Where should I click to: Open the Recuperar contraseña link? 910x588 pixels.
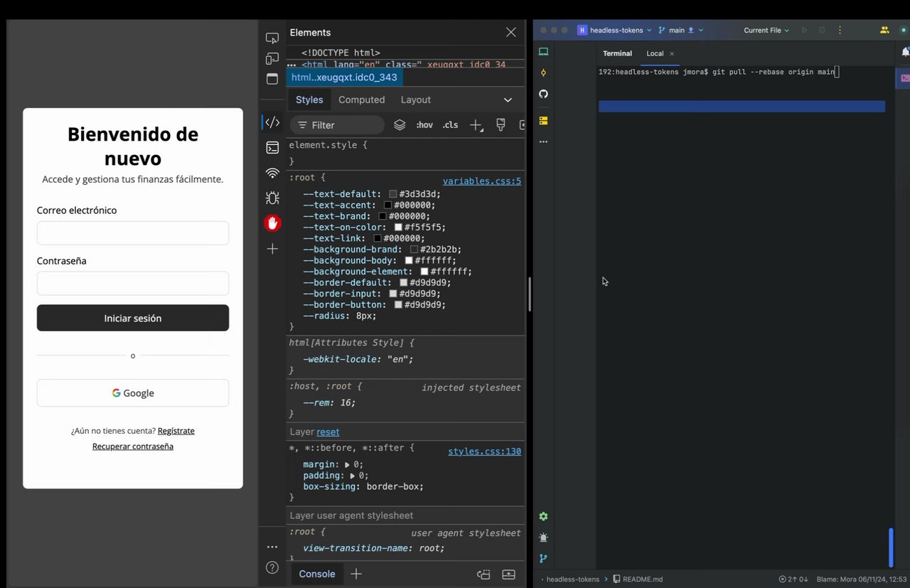click(133, 447)
